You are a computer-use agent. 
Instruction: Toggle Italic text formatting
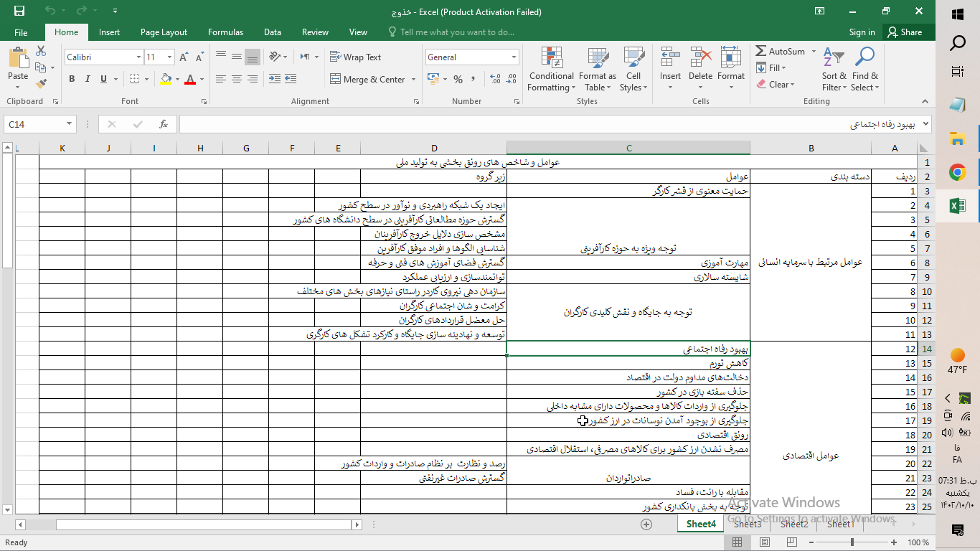pyautogui.click(x=88, y=80)
